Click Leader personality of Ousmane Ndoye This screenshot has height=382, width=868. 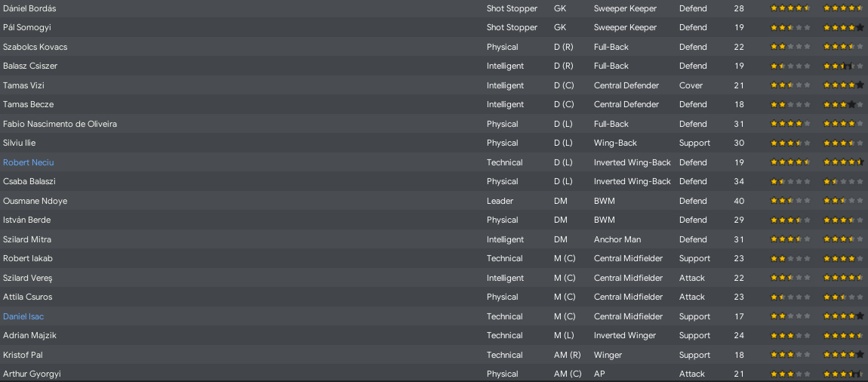click(500, 200)
